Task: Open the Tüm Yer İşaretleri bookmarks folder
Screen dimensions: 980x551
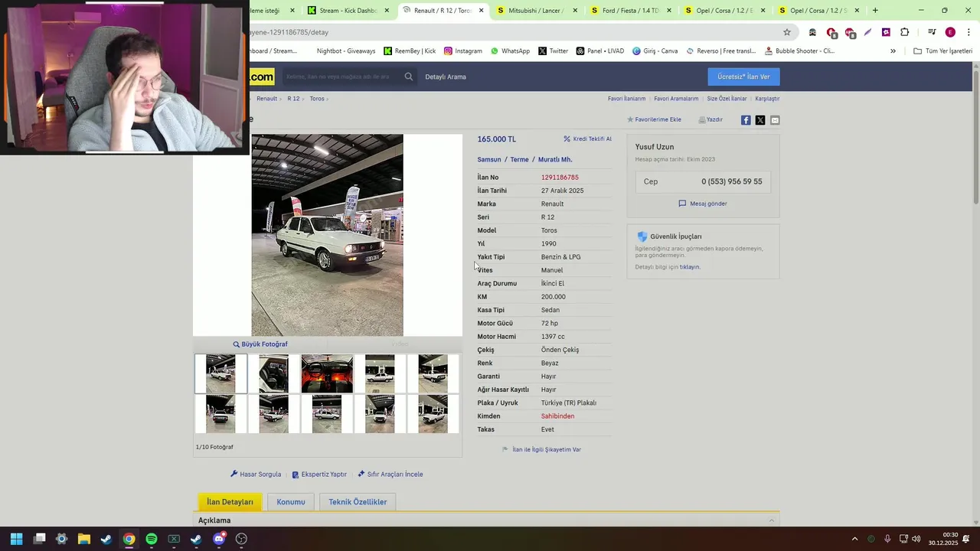Action: (x=942, y=51)
